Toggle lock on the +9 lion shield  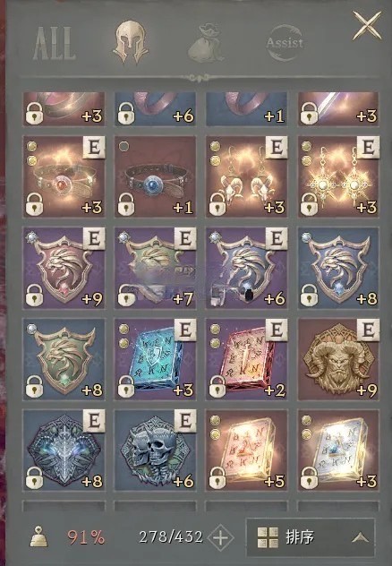pos(34,295)
